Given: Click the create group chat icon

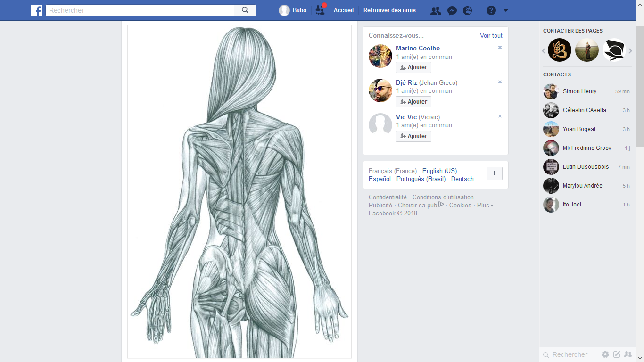Looking at the screenshot, I should pos(628,354).
